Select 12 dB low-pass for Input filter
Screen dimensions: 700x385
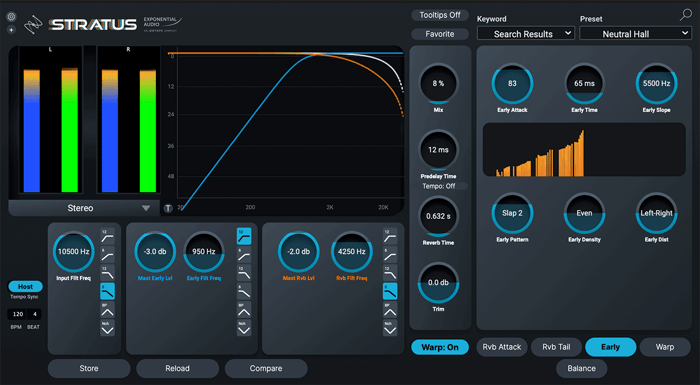click(x=107, y=272)
